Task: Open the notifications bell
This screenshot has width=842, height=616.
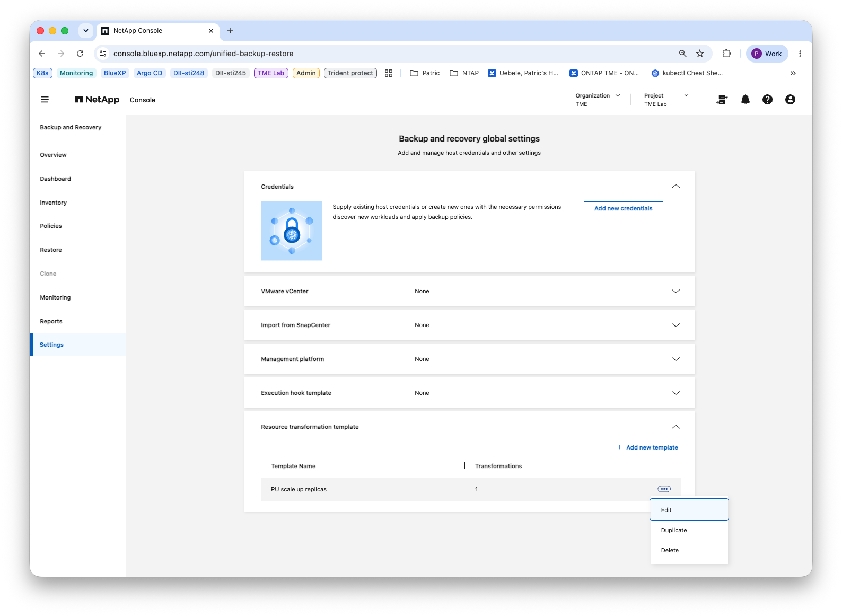Action: click(x=745, y=100)
